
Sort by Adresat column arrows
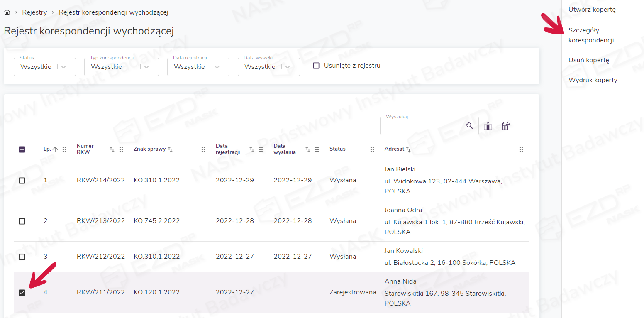point(408,149)
